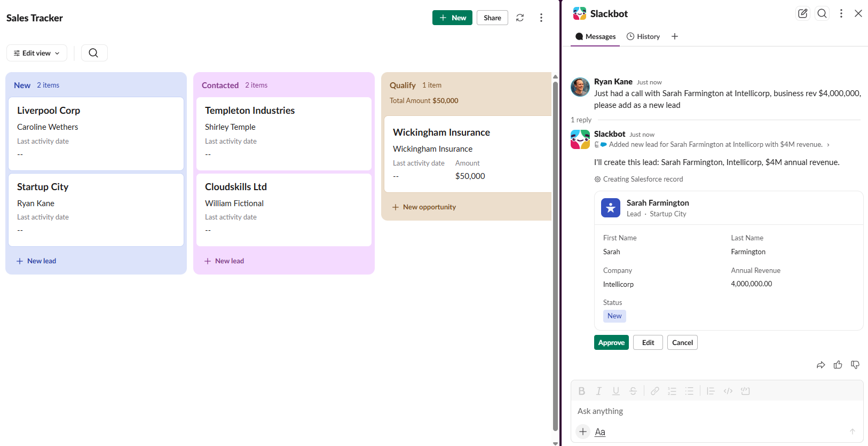Cancel the lead creation
The height and width of the screenshot is (446, 868).
click(682, 342)
